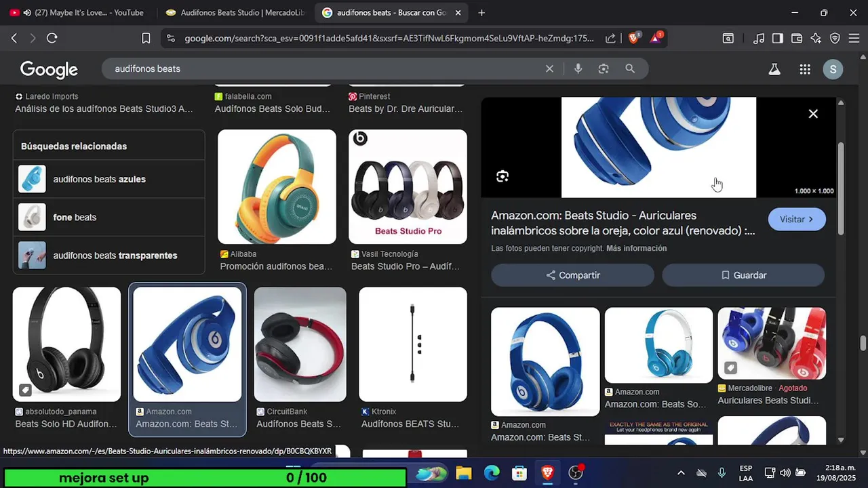This screenshot has width=868, height=488.
Task: Submit search with magnifying glass icon
Action: pyautogui.click(x=630, y=68)
